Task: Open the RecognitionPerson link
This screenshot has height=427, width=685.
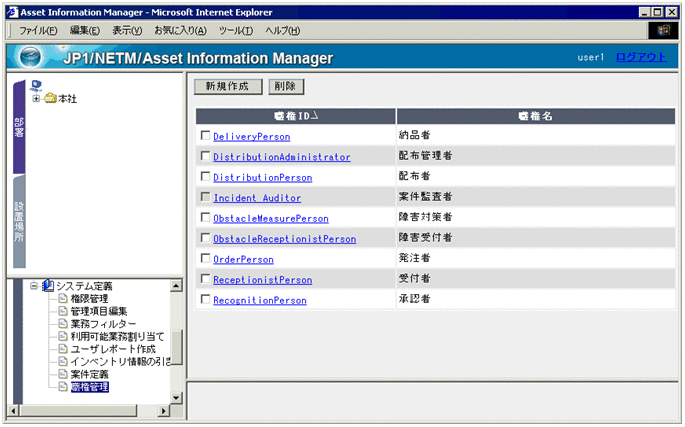Action: 260,301
